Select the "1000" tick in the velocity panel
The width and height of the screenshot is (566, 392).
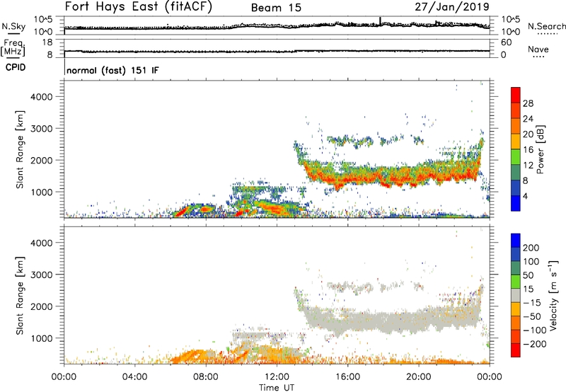coord(41,338)
